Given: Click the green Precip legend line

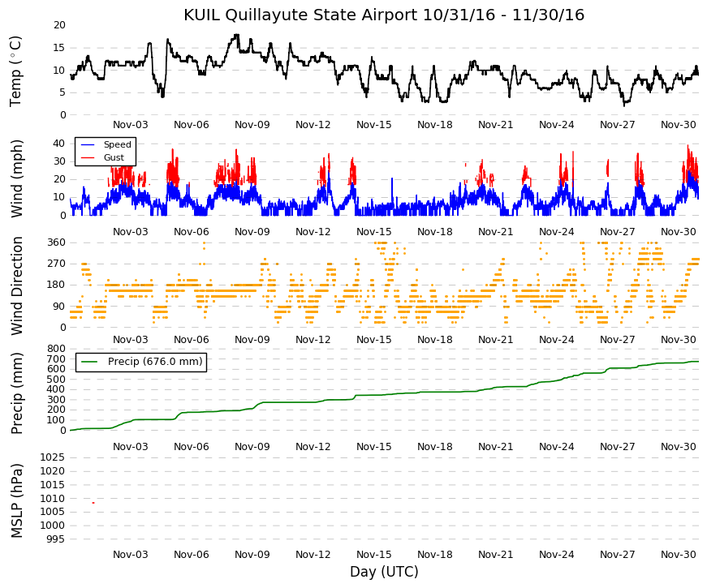Looking at the screenshot, I should (89, 362).
